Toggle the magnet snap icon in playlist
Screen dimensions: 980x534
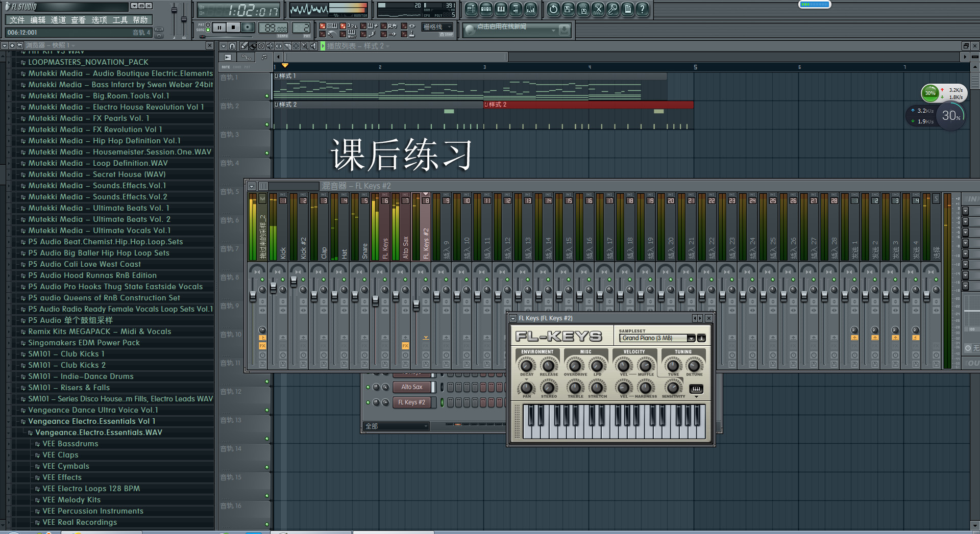(x=232, y=46)
